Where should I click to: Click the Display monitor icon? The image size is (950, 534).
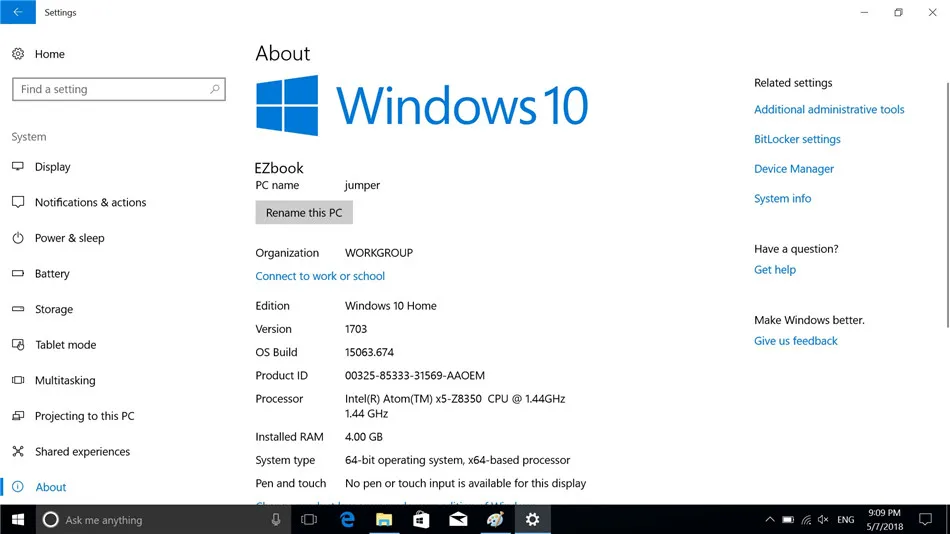pyautogui.click(x=18, y=166)
